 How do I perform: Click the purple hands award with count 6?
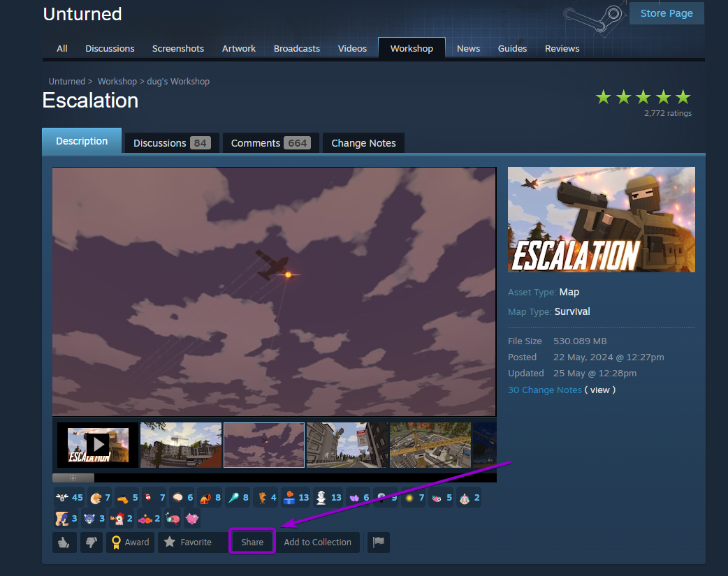[358, 498]
